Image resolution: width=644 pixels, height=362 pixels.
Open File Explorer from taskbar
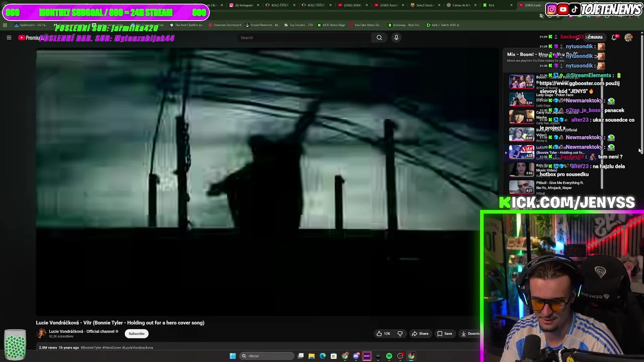[311, 356]
